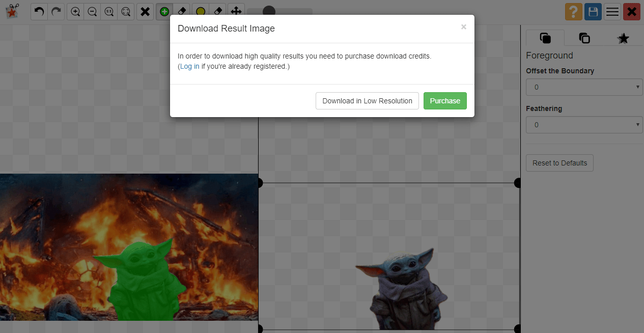The width and height of the screenshot is (644, 333).
Task: Click the green Purchase button
Action: [x=445, y=101]
